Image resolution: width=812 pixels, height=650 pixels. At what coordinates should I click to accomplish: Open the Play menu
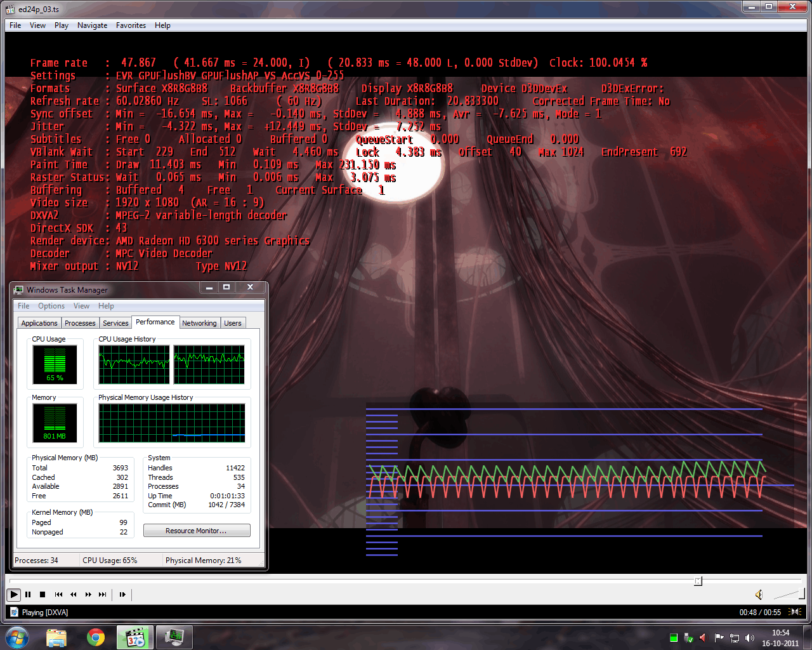click(x=62, y=25)
